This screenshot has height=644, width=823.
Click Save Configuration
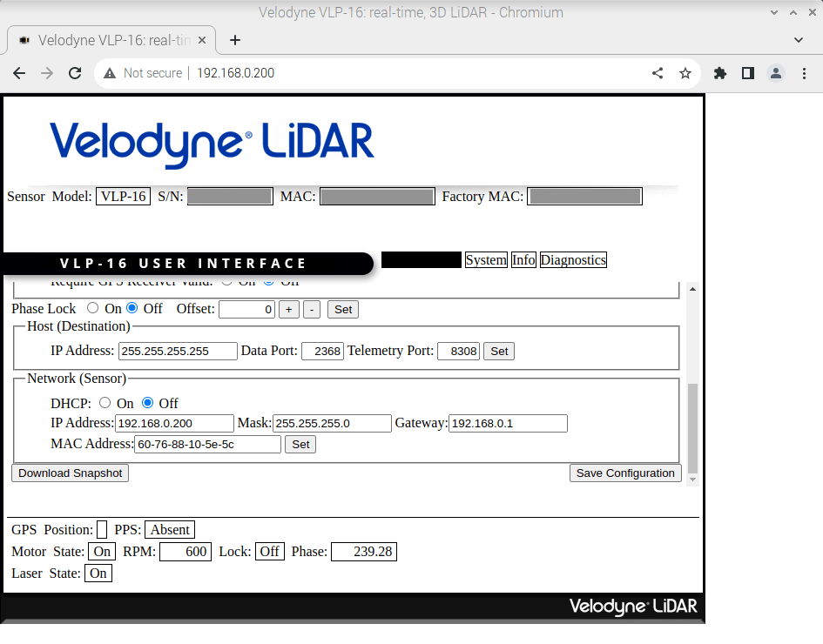(x=625, y=473)
